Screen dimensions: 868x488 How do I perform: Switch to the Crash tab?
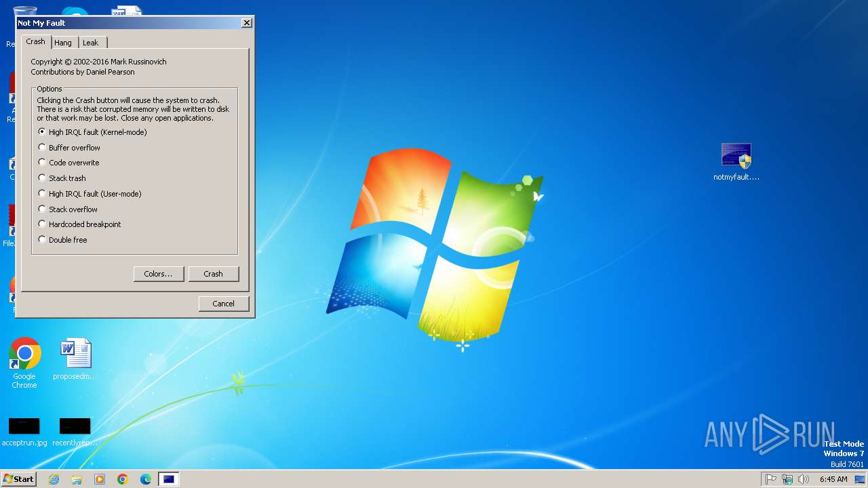35,41
